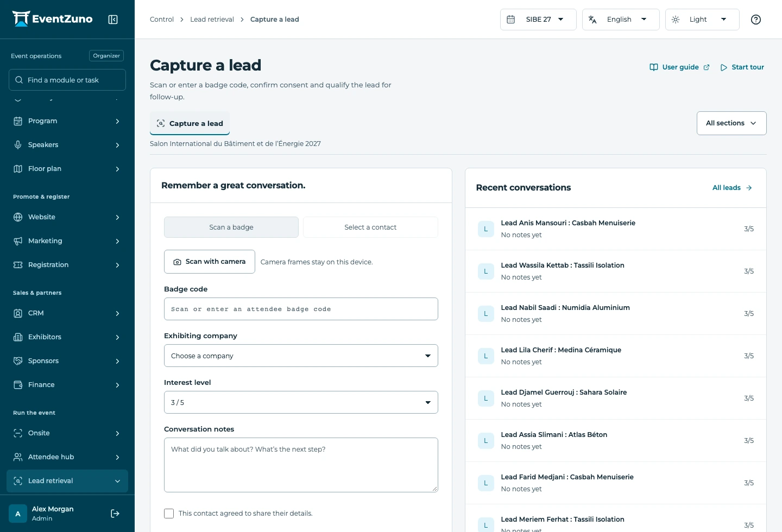Click the Conversation notes text area
Screen dimensions: 782x532
click(x=301, y=465)
